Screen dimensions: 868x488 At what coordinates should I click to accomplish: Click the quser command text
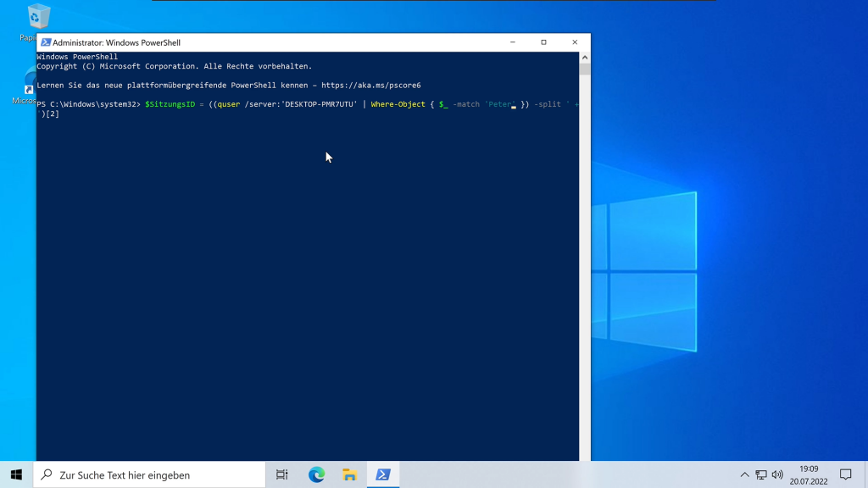click(x=229, y=104)
